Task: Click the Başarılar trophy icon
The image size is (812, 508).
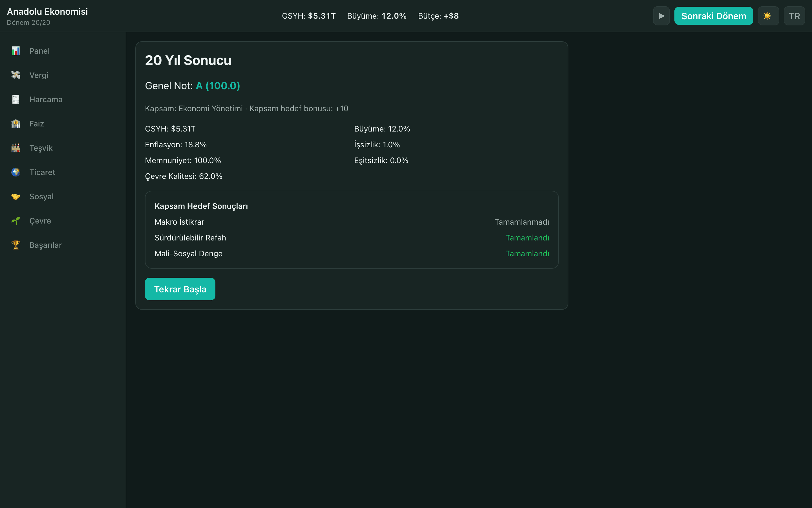Action: point(16,245)
